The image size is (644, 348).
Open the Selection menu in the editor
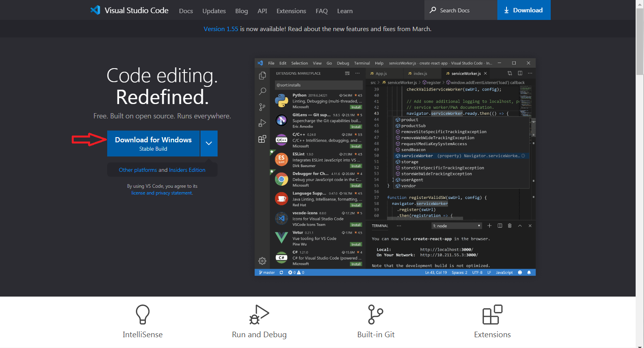(300, 63)
